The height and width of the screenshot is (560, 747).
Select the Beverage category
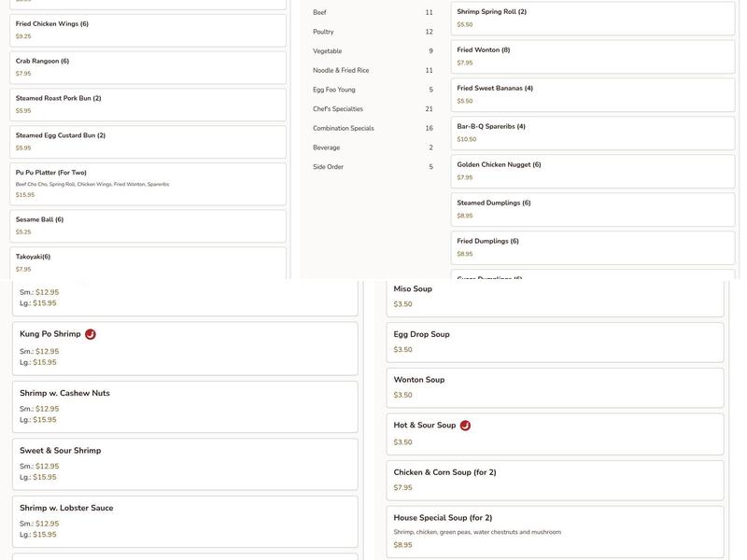click(x=372, y=147)
